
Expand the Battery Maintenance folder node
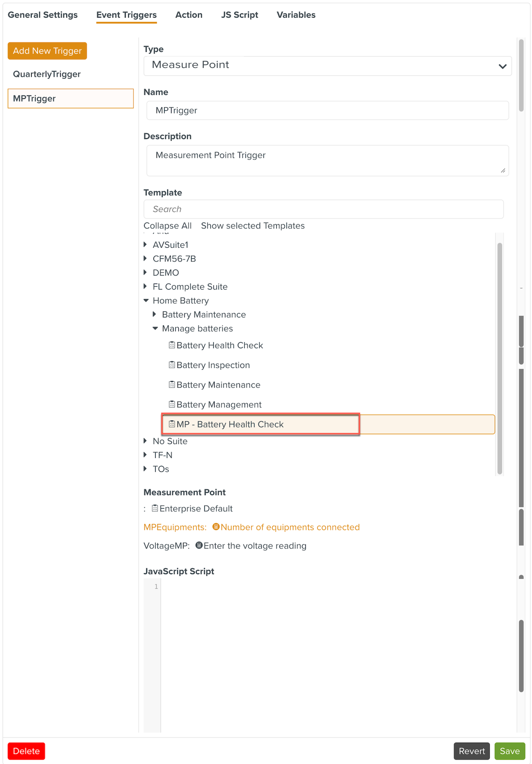(x=155, y=314)
